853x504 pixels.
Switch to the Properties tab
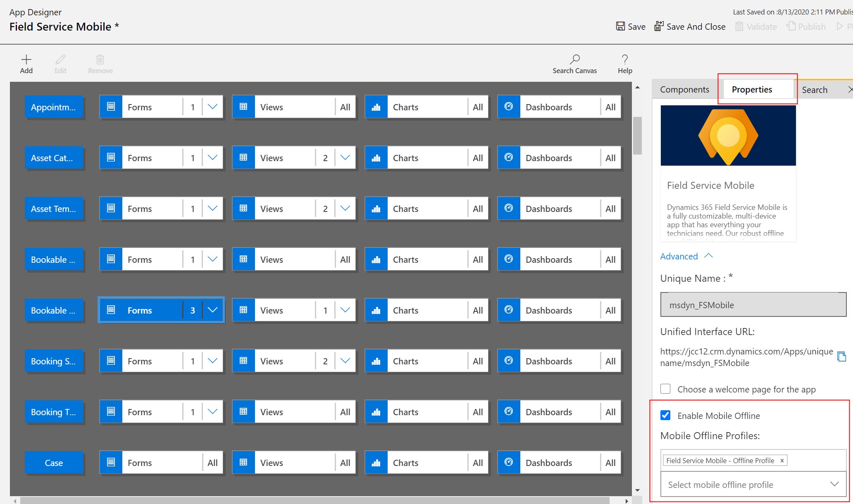pos(752,90)
